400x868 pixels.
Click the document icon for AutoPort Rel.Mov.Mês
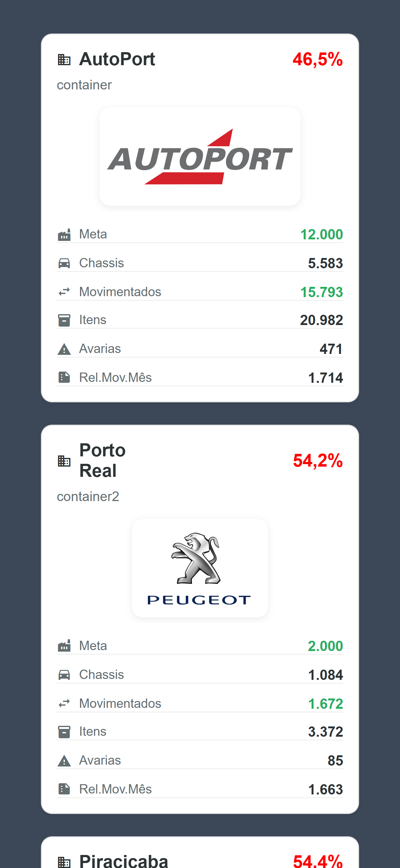pyautogui.click(x=64, y=377)
